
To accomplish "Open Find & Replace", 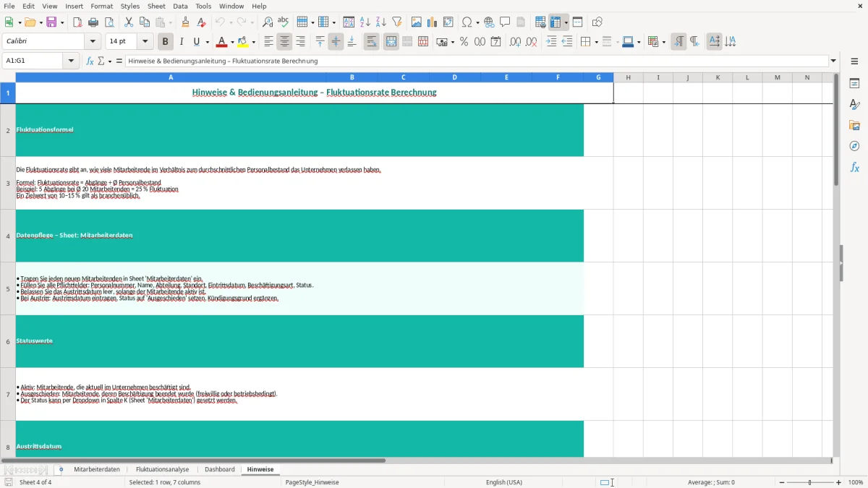I will click(x=268, y=22).
